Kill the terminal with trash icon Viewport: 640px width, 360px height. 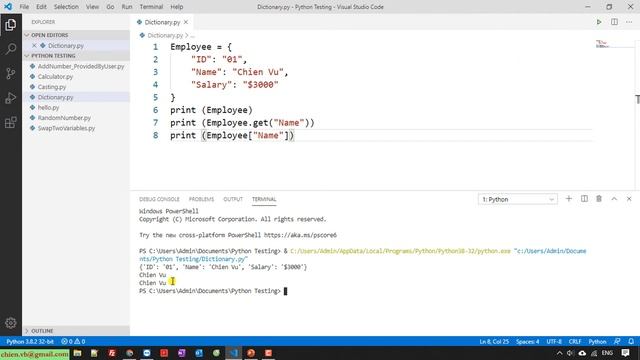point(599,199)
